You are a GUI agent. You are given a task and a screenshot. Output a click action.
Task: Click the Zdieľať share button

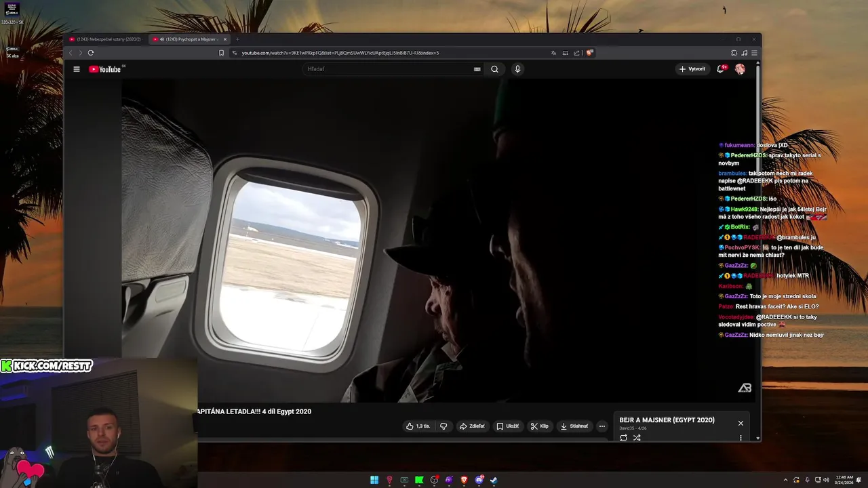pyautogui.click(x=472, y=426)
